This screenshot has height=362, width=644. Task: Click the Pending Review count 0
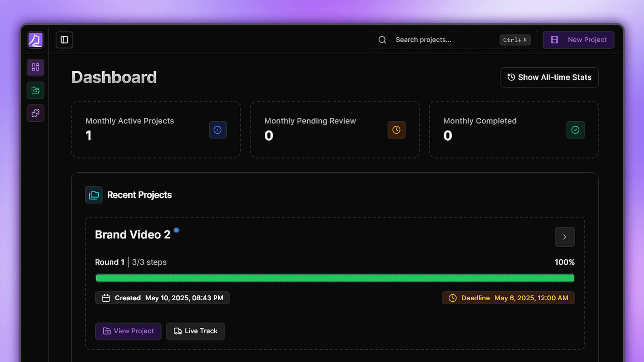pos(269,136)
